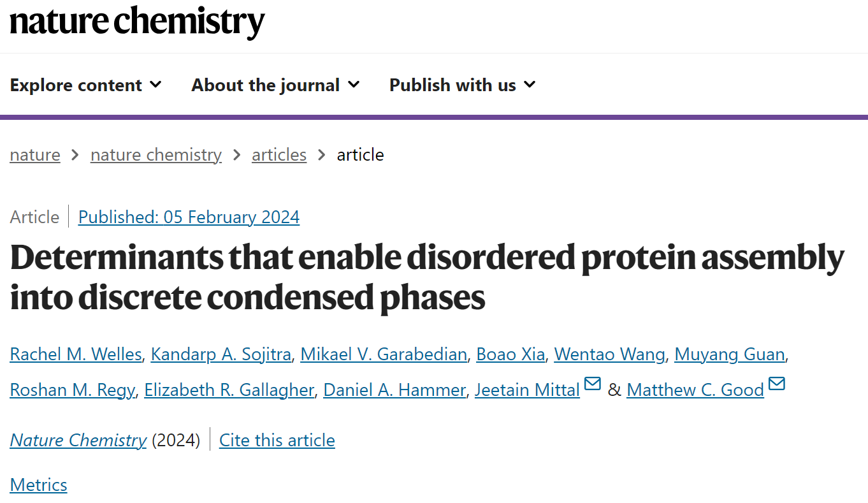
Task: Expand the Publish with us menu
Action: point(463,85)
